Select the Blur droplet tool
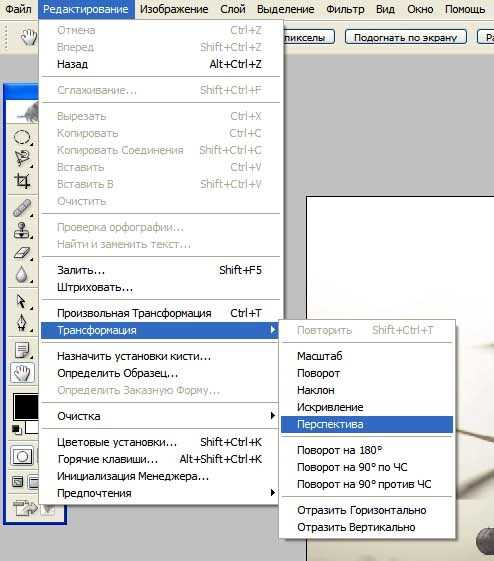Screen dimensions: 494x561 tap(22, 275)
